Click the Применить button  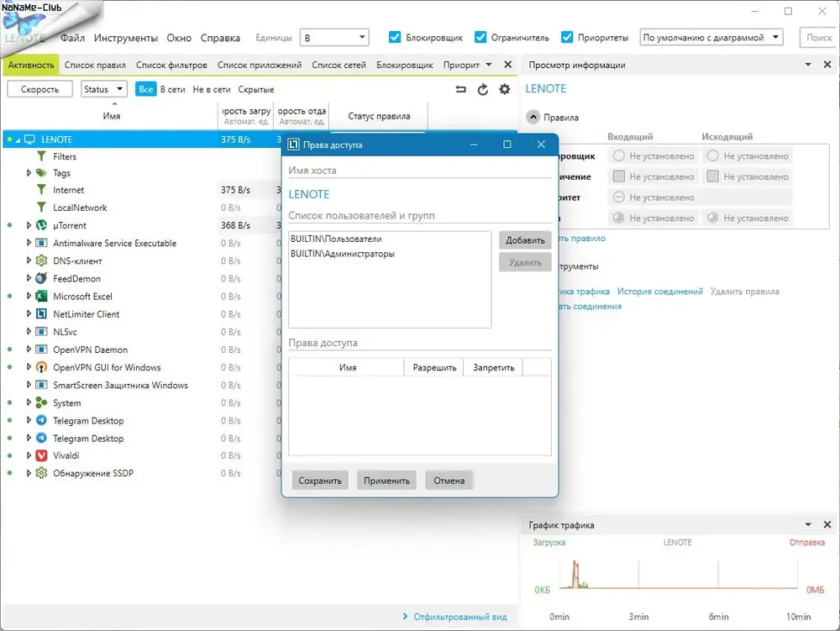click(x=386, y=481)
